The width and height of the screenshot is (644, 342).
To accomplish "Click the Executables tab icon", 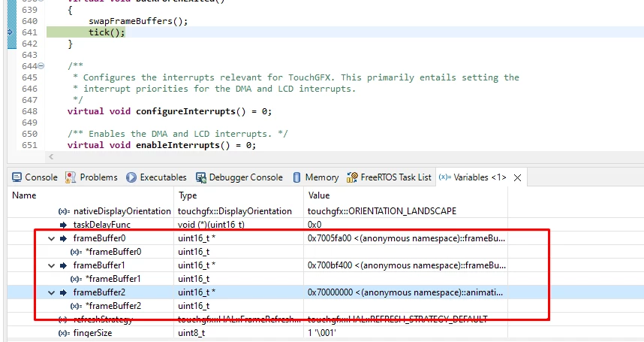I will 131,177.
